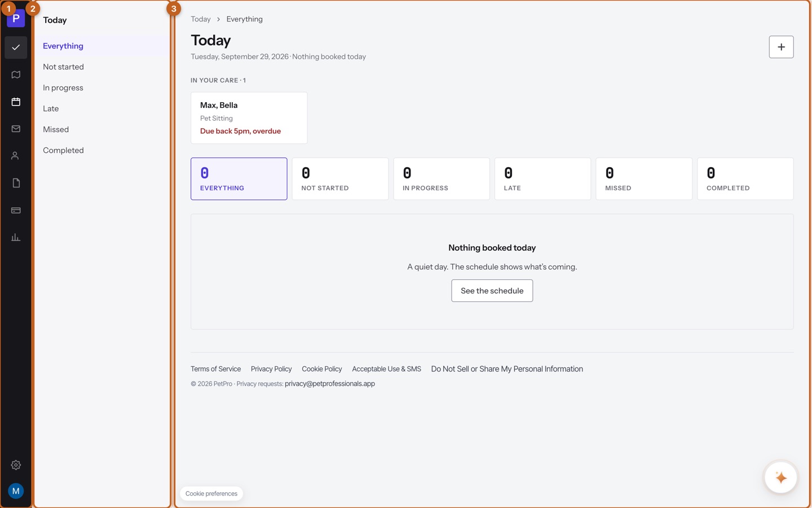
Task: Click the 'IN YOUR CARE · 1' label
Action: tap(218, 80)
